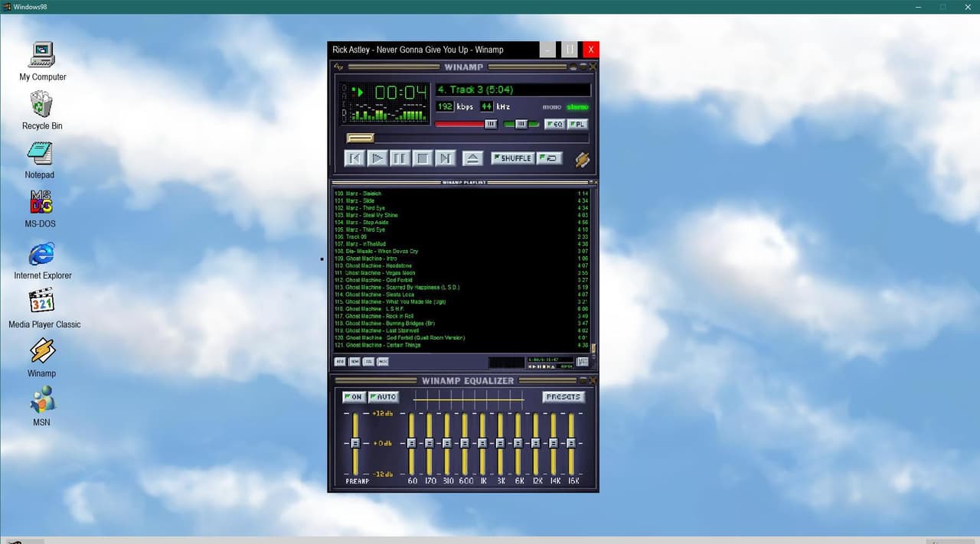Click the balance slider handle
This screenshot has height=544, width=980.
tap(521, 124)
